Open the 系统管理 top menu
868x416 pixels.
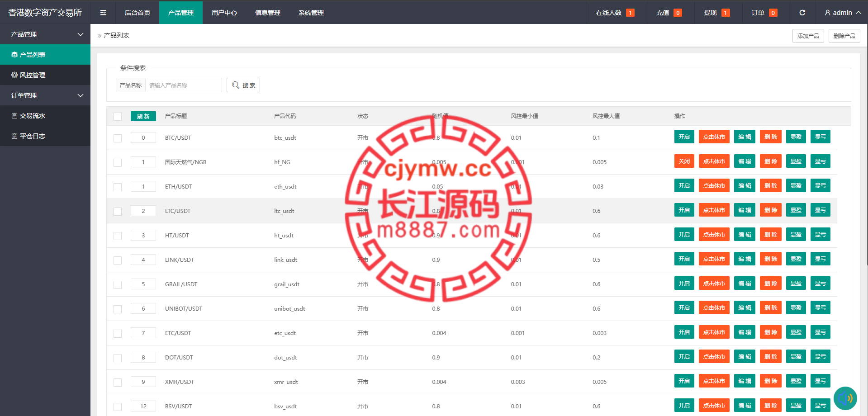pos(311,13)
